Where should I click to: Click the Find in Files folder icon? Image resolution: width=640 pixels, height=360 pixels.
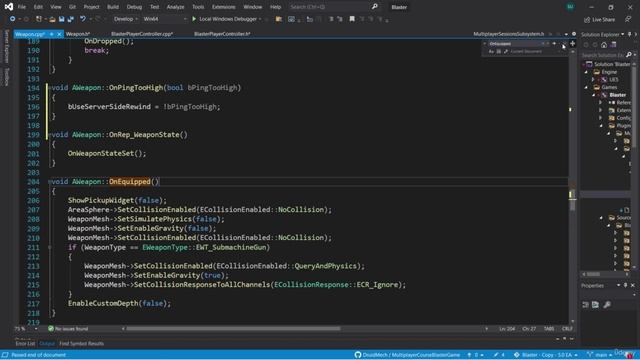[279, 19]
